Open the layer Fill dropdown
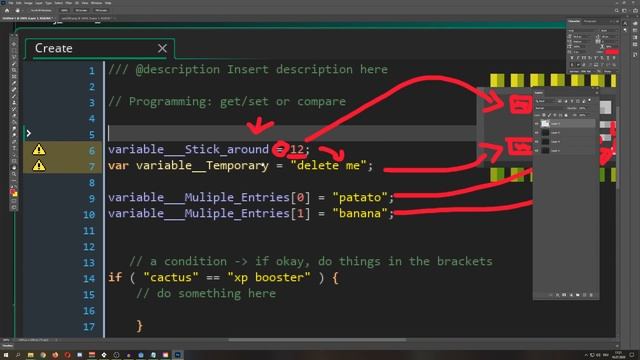 point(585,115)
